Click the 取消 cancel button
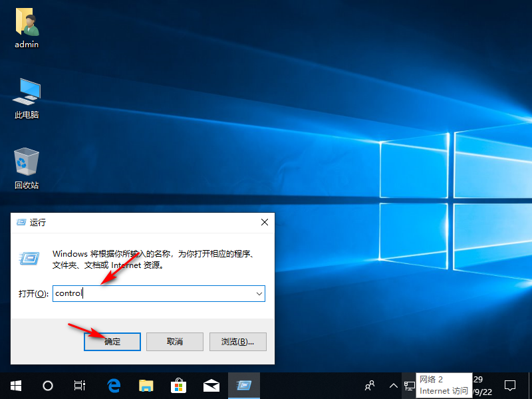Image resolution: width=532 pixels, height=399 pixels. coord(174,341)
